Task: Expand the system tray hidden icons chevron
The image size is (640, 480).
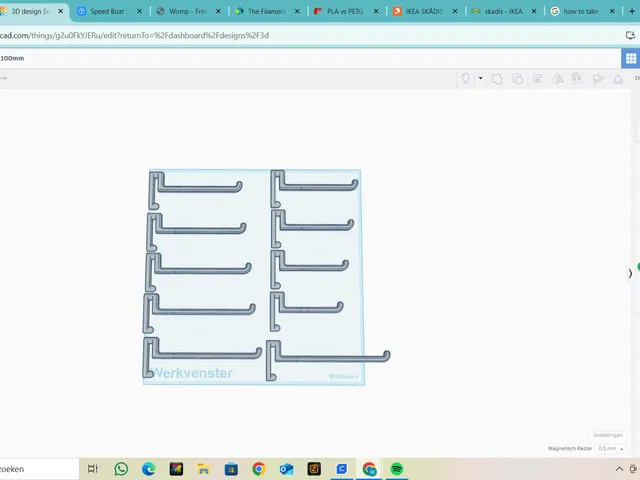Action: coord(619,469)
